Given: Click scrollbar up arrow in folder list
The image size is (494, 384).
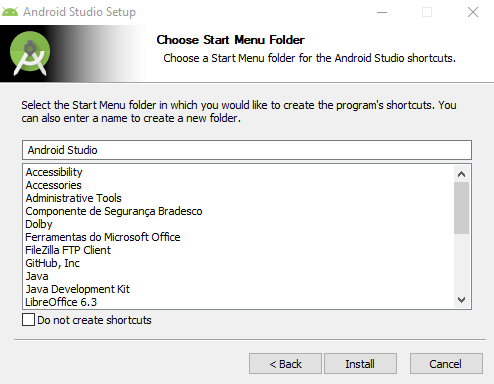Looking at the screenshot, I should (x=461, y=174).
